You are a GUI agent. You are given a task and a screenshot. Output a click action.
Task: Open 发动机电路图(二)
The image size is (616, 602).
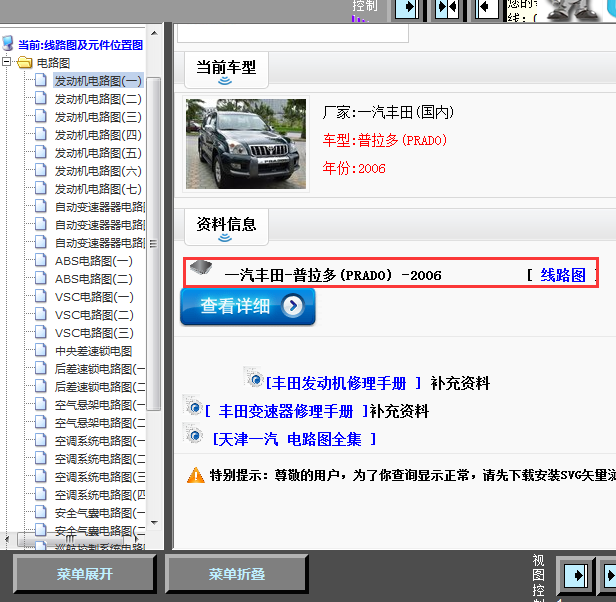click(98, 99)
